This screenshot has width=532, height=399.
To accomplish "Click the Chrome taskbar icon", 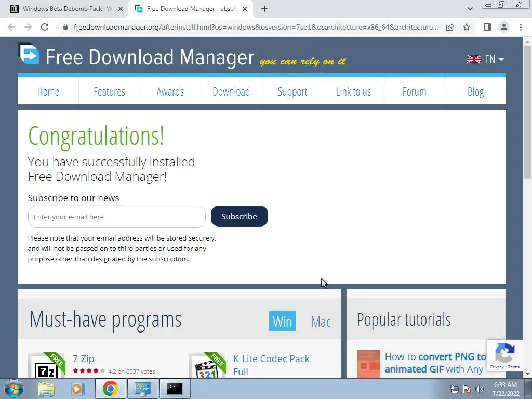I will click(x=110, y=389).
